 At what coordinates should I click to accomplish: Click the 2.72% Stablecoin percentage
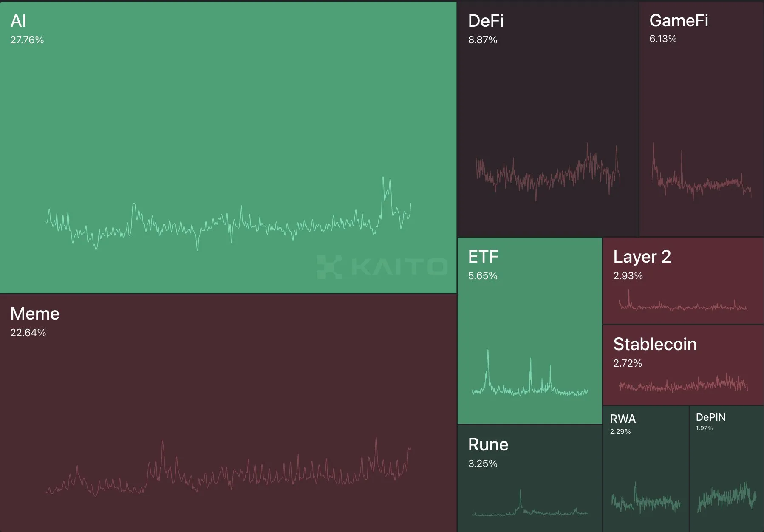tap(628, 363)
